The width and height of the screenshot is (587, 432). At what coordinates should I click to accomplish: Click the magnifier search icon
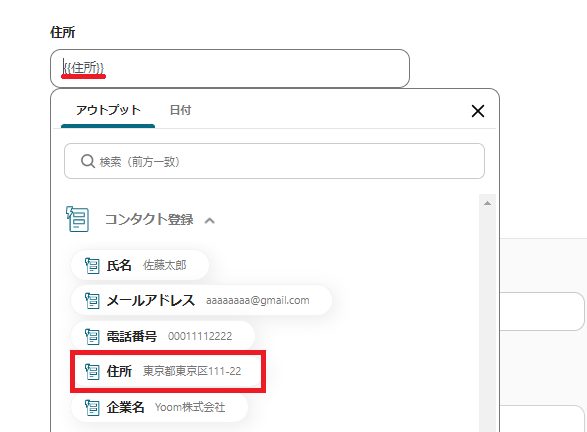pyautogui.click(x=88, y=161)
